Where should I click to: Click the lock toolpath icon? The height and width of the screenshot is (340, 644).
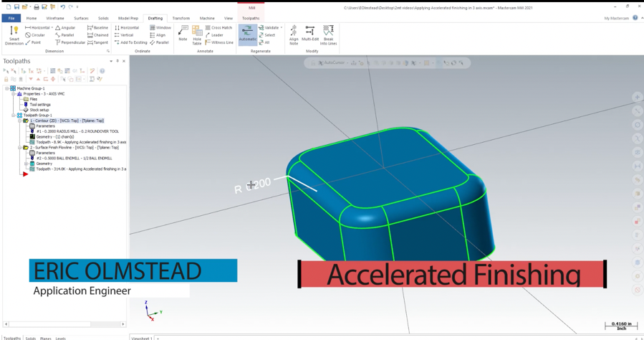pos(6,79)
